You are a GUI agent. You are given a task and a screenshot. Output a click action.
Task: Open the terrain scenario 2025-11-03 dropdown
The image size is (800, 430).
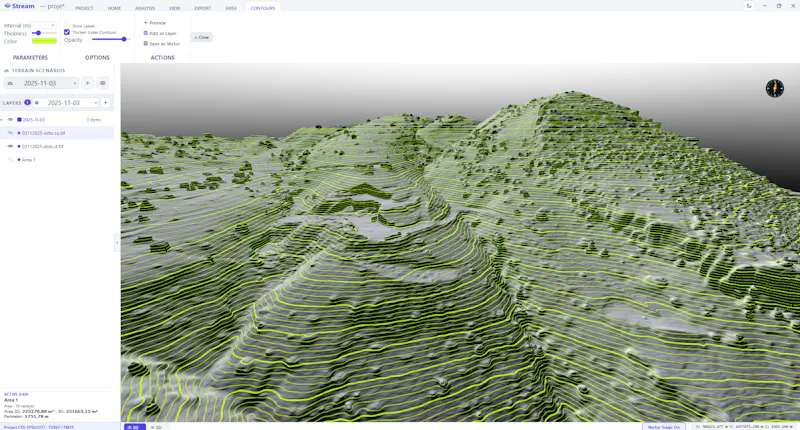click(41, 83)
